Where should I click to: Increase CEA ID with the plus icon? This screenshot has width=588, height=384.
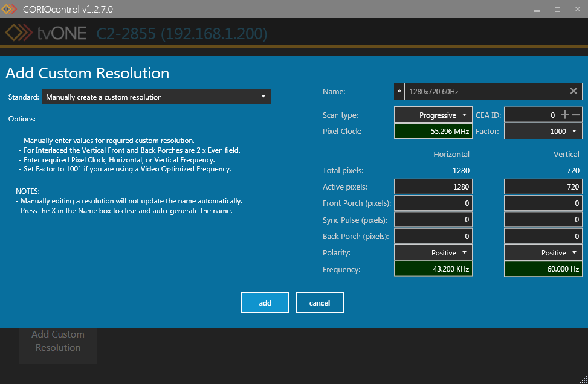pyautogui.click(x=565, y=115)
